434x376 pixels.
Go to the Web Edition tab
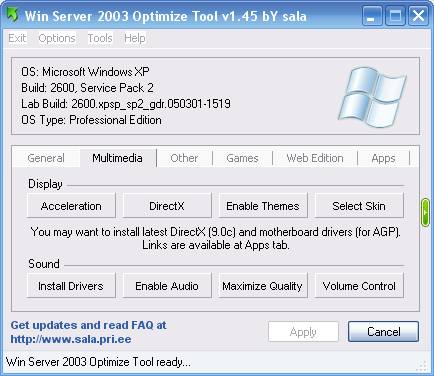315,158
